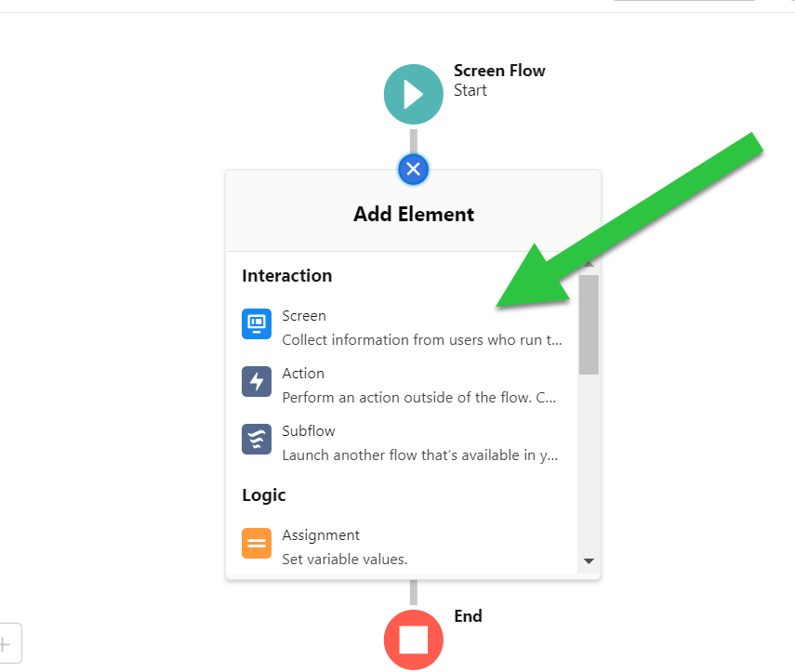Click the scroll-up arrow of the element list
Screen dimensions: 795x672
(589, 263)
